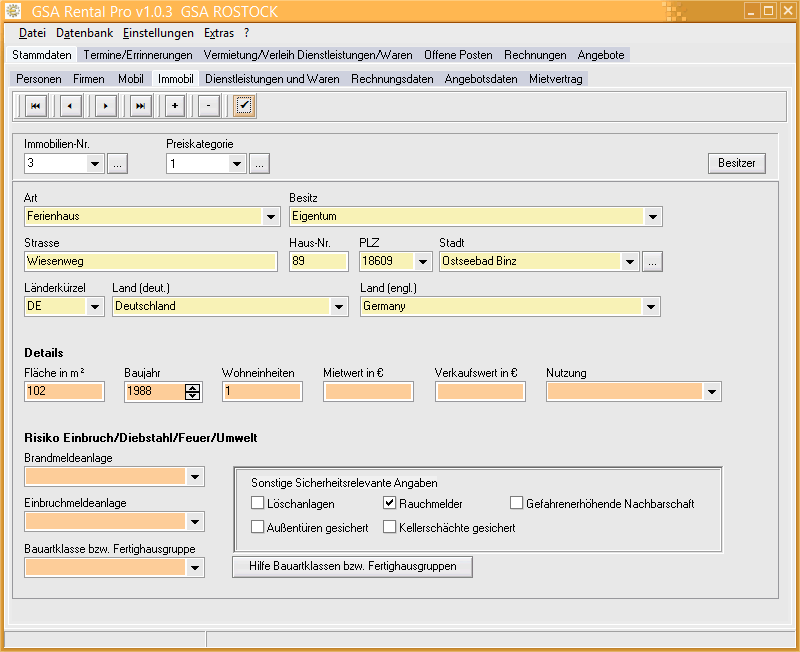Open the Art dropdown showing Ferienhaus
The height and width of the screenshot is (652, 800).
point(271,217)
